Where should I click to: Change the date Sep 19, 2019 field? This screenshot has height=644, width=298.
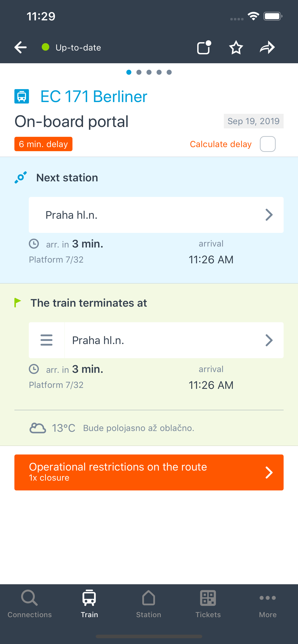(253, 121)
